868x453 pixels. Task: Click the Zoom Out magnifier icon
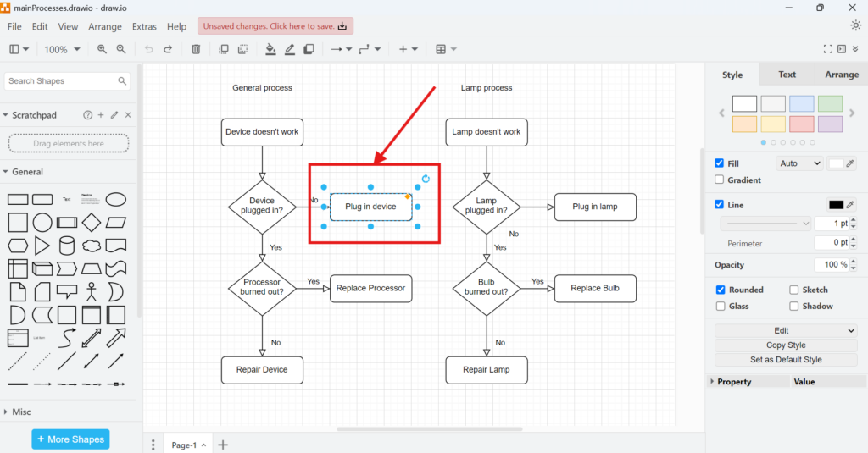coord(121,49)
